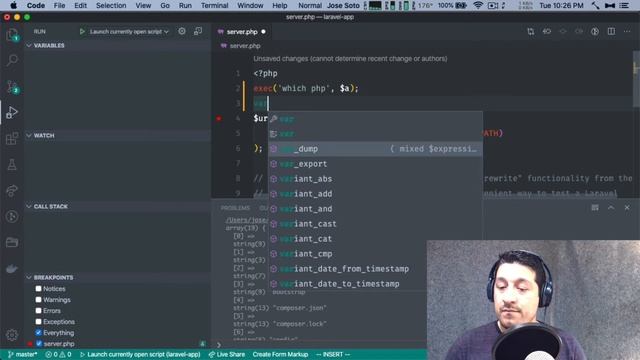This screenshot has width=640, height=360.
Task: Click the Unsaved changes code lens text
Action: [350, 59]
